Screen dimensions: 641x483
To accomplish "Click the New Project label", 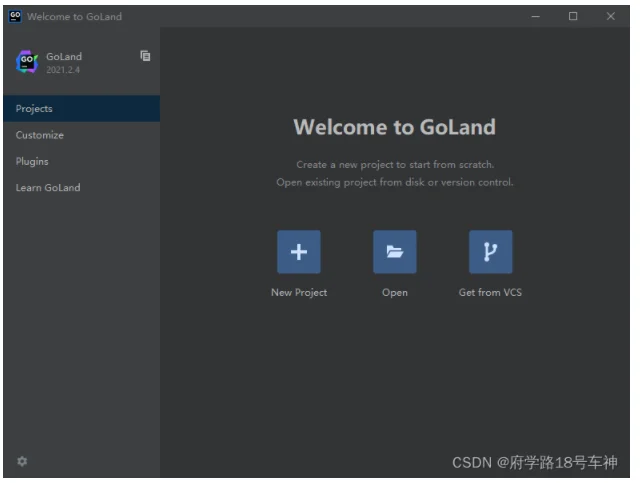I will pos(299,293).
